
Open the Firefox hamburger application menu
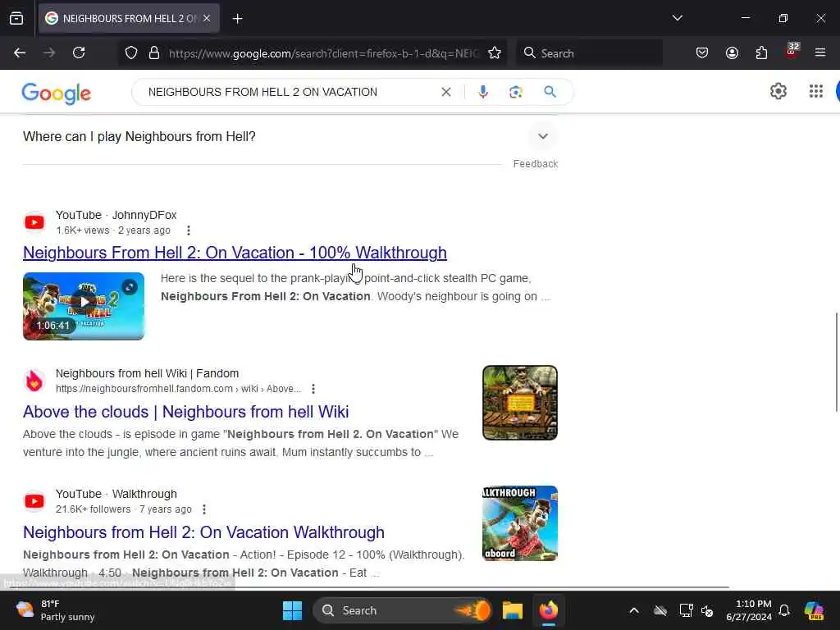(820, 52)
